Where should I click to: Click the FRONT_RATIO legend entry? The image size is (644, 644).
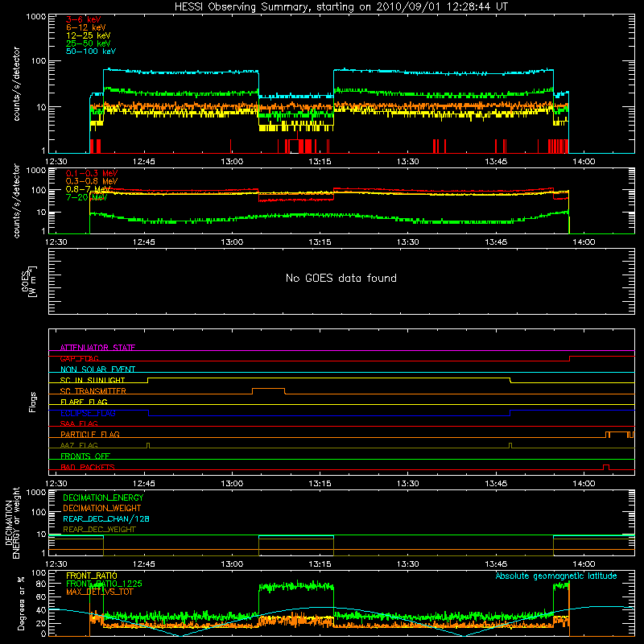click(x=92, y=576)
